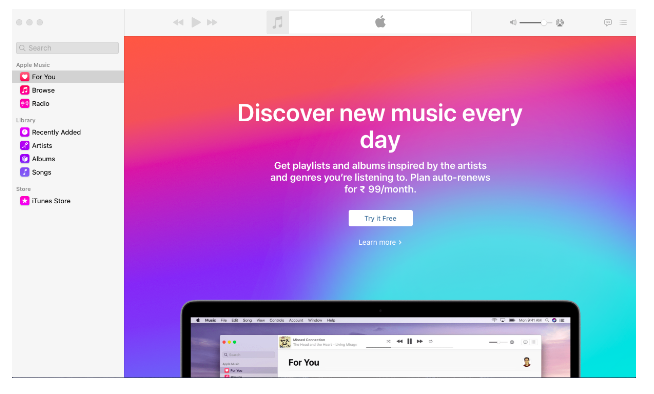Click the Apple Music section header
Screen dimensions: 654x394
click(33, 65)
